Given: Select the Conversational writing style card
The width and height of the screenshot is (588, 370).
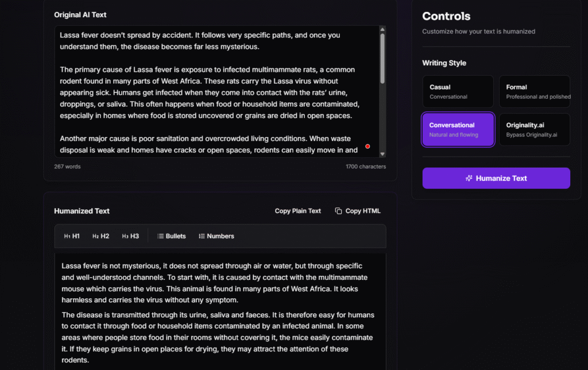Looking at the screenshot, I should (x=458, y=130).
